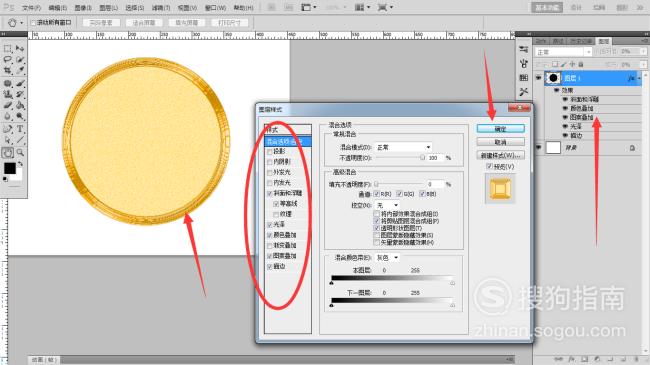
Task: Enable the 内阴影 (Inner Shadow) checkbox
Action: (x=270, y=162)
